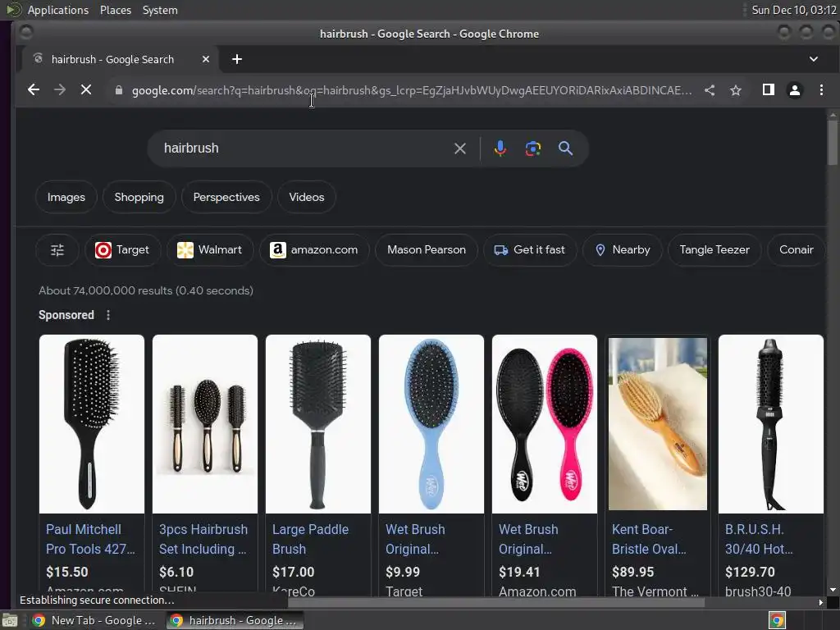Switch to Shopping results
Screen dimensions: 840x630
[139, 197]
